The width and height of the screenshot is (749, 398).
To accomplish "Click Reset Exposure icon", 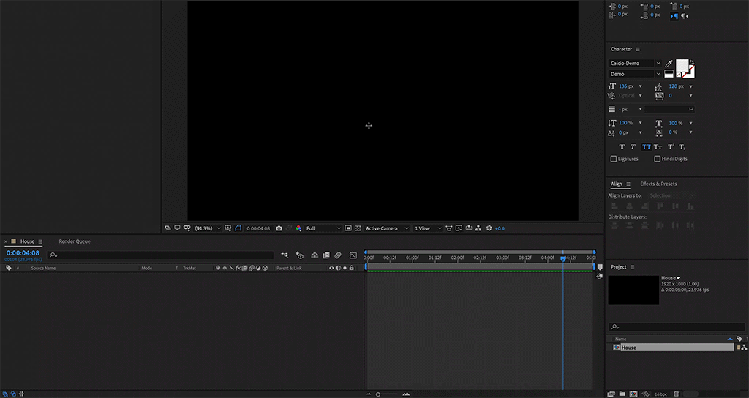I will point(489,228).
